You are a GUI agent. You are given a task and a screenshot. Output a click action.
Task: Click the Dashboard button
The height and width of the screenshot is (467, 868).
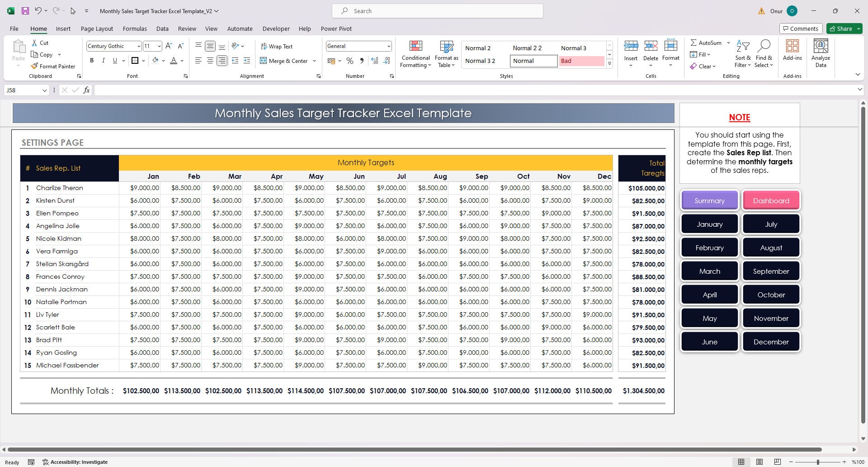click(x=771, y=200)
